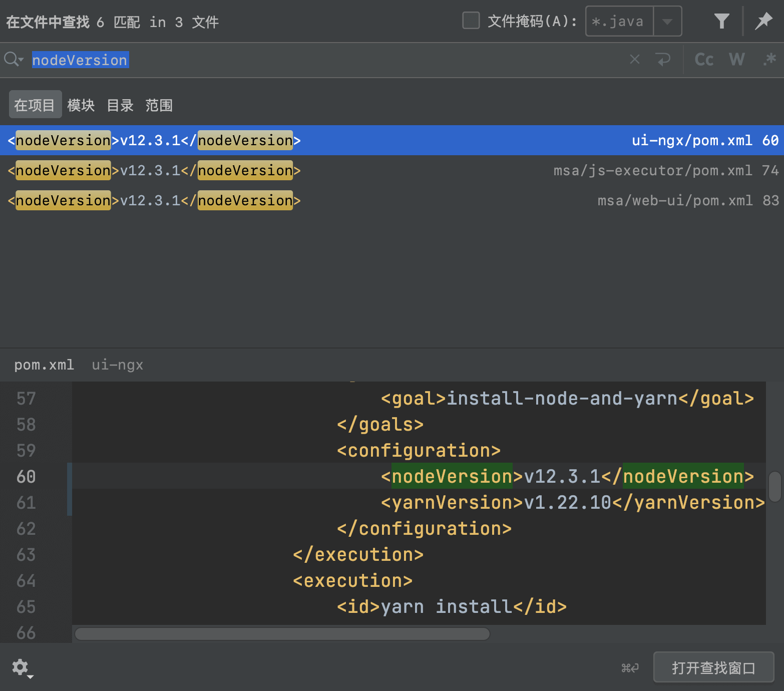Click the filter search results icon

tap(721, 21)
